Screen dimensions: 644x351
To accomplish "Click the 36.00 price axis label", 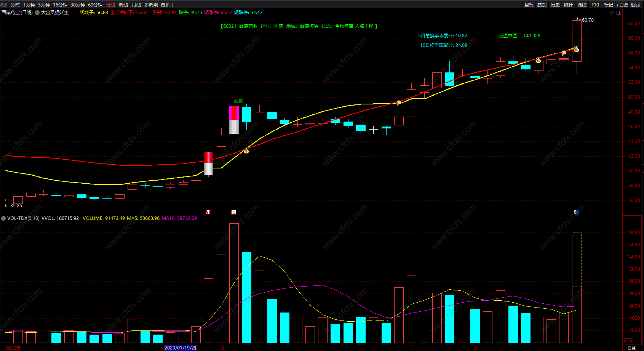I will (x=634, y=200).
